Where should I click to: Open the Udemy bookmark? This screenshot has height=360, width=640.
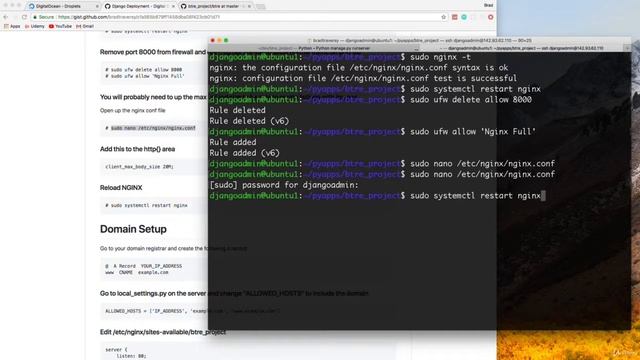pos(35,26)
